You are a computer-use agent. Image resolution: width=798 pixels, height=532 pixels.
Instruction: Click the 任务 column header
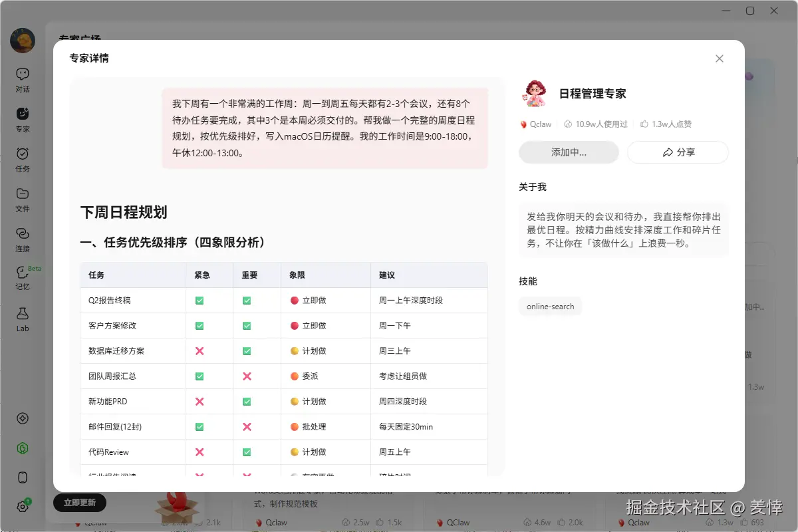coord(133,275)
